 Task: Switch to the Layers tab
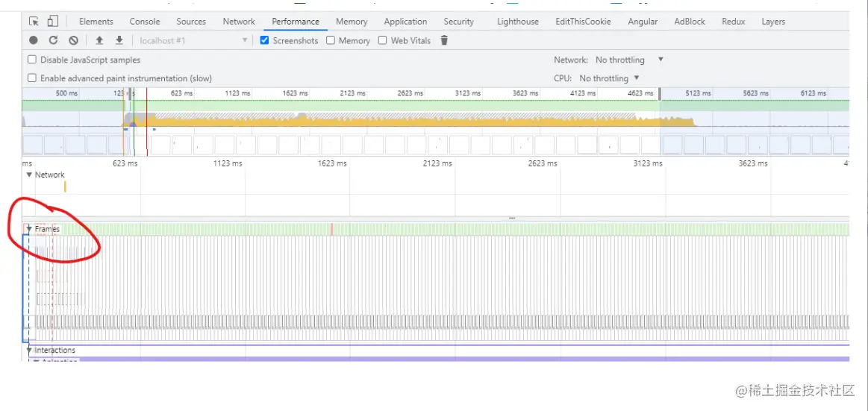pos(772,22)
